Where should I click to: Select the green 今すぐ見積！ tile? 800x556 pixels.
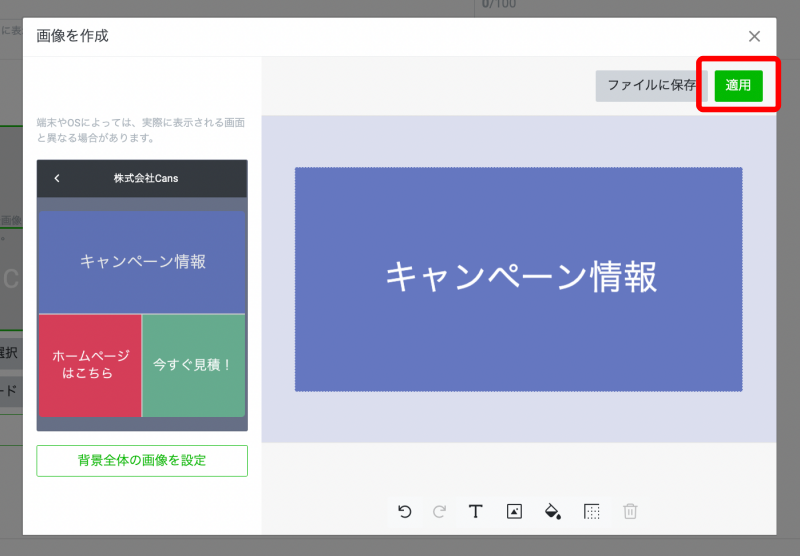coord(193,365)
